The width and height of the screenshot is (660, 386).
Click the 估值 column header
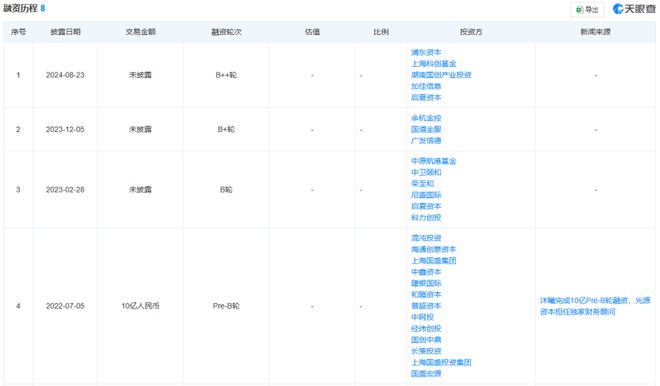coord(312,32)
